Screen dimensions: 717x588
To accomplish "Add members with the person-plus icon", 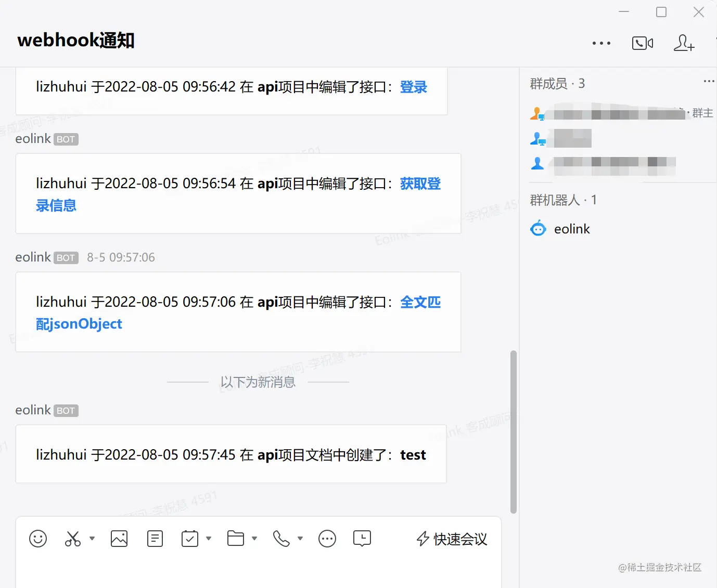I will coord(683,43).
